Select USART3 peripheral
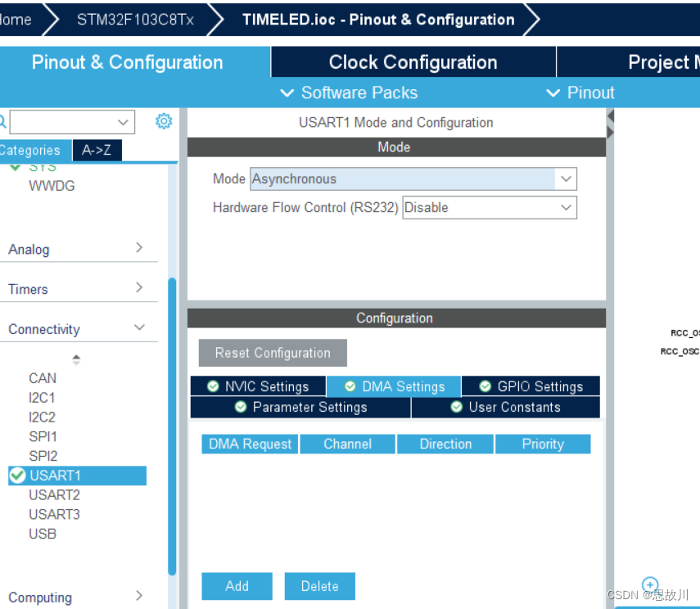Image resolution: width=700 pixels, height=609 pixels. (x=55, y=514)
